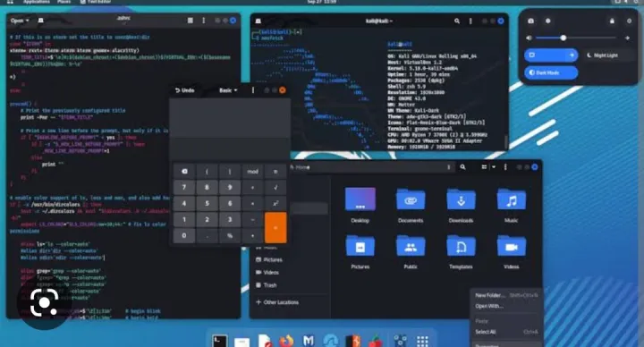Viewport: 644px width, 347px height.
Task: Click the x squared key in Calculator
Action: coord(275,203)
